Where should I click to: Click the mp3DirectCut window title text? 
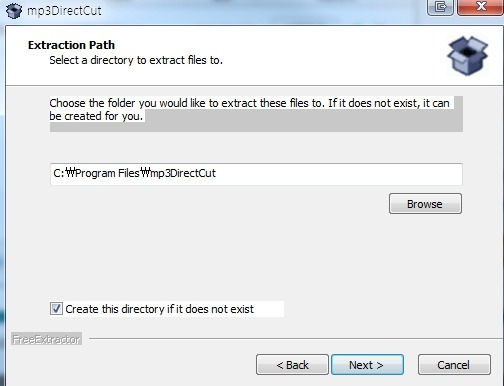click(x=64, y=11)
